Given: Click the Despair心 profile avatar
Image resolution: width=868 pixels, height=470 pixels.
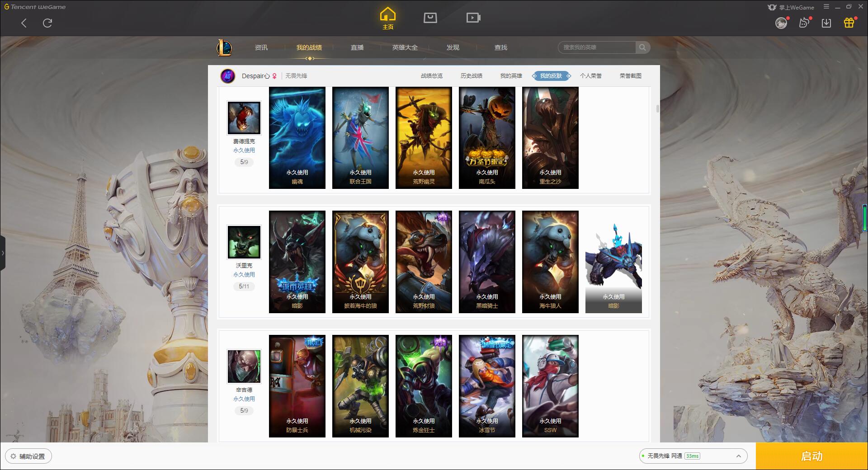Looking at the screenshot, I should pos(228,76).
